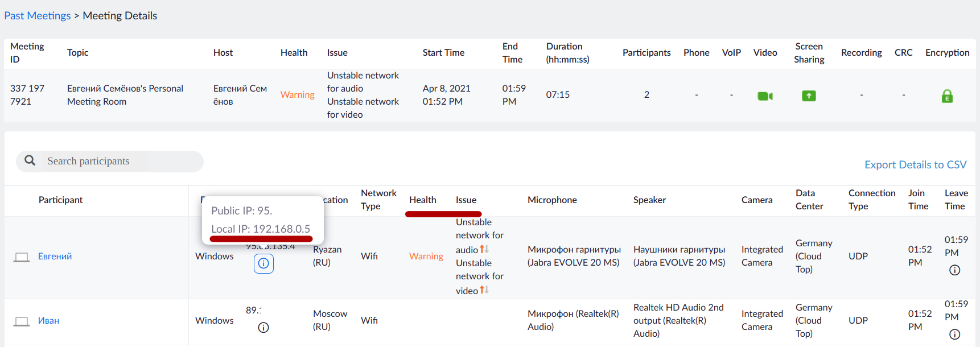Screen dimensions: 980x347
Task: Click the green video camera icon
Action: tap(765, 96)
